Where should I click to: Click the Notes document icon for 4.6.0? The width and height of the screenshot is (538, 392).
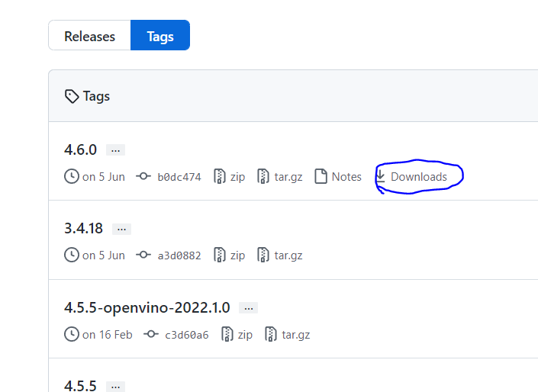coord(321,177)
